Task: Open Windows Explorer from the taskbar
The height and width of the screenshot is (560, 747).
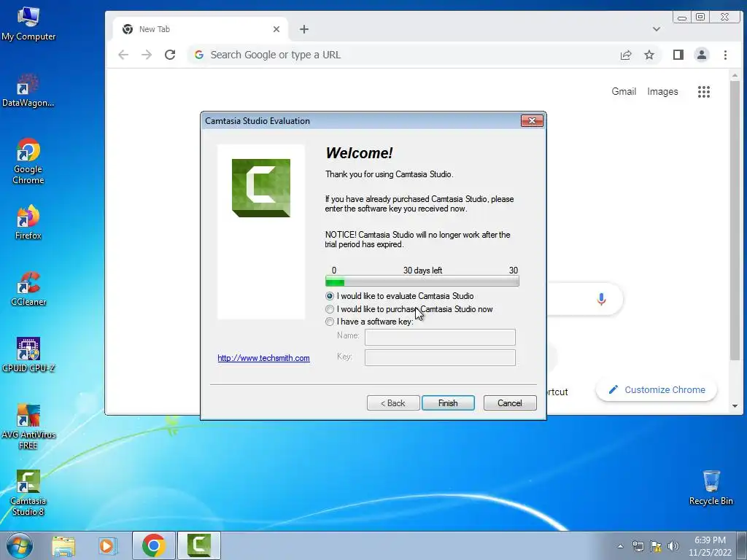Action: pyautogui.click(x=63, y=545)
